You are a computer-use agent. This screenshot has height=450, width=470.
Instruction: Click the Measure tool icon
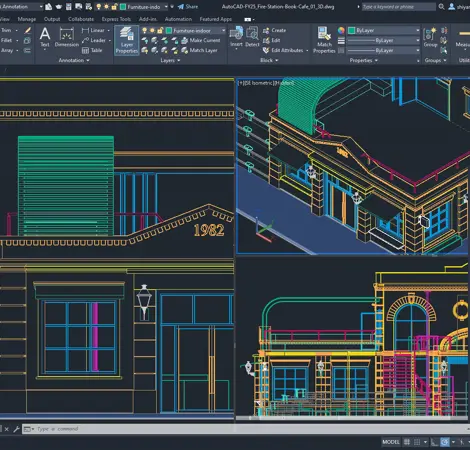point(464,37)
